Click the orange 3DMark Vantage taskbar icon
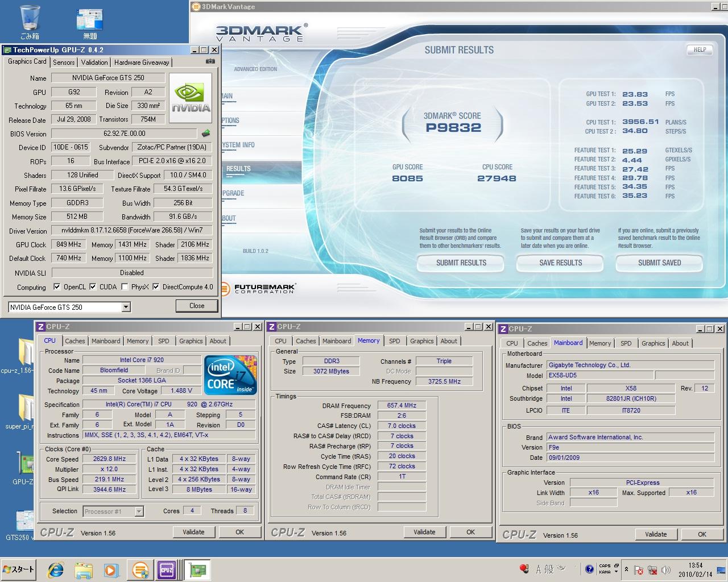The image size is (728, 582). pyautogui.click(x=139, y=569)
